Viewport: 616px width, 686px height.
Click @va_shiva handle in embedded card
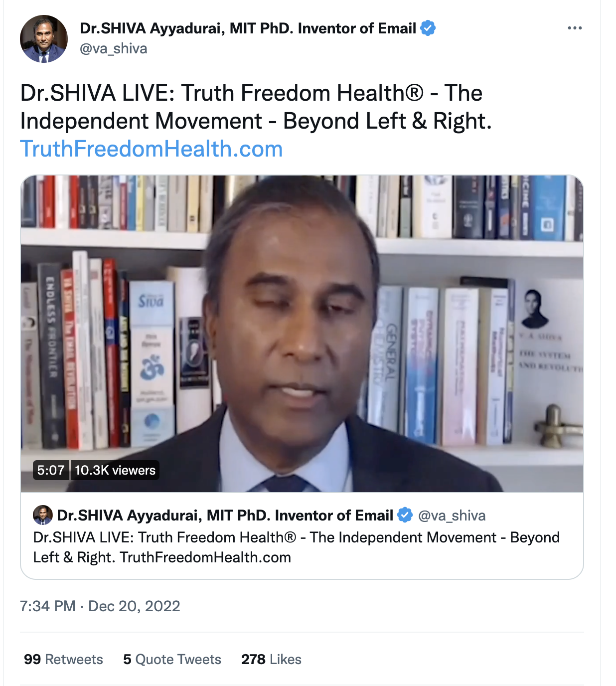click(x=452, y=515)
